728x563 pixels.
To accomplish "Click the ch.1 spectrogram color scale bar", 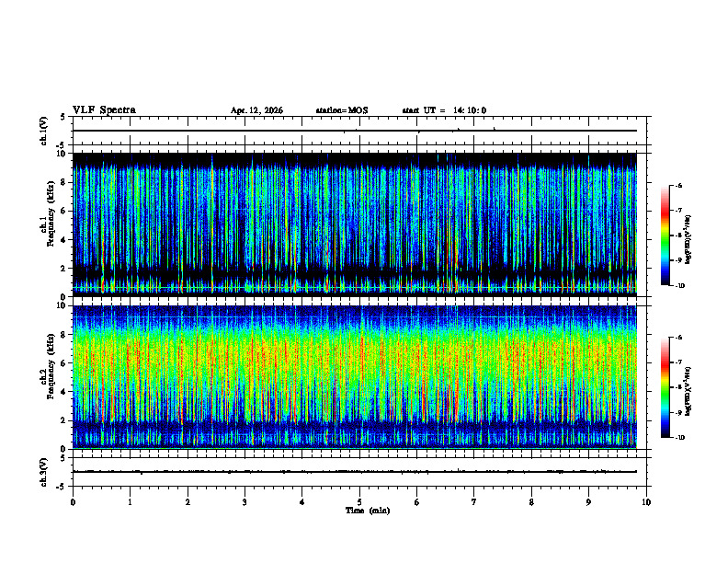I will coord(665,236).
